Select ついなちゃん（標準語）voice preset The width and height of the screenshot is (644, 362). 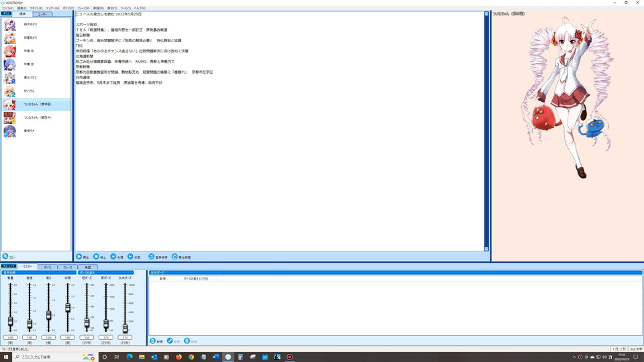(36, 105)
